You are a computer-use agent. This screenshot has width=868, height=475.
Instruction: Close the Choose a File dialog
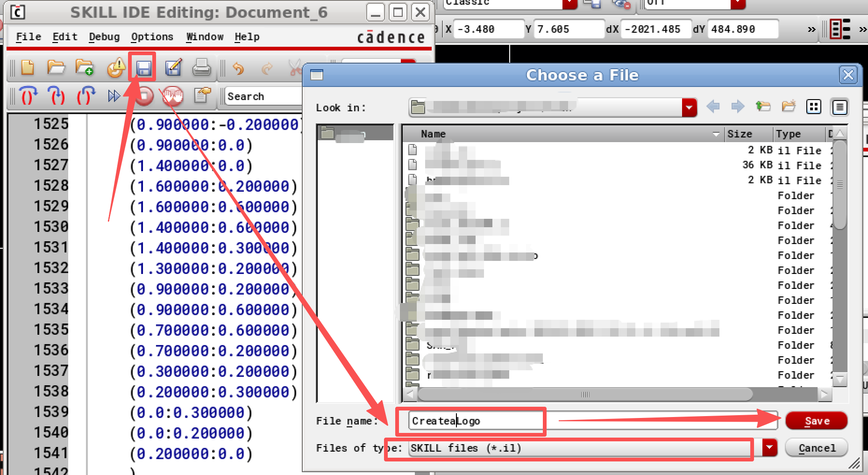pos(848,75)
